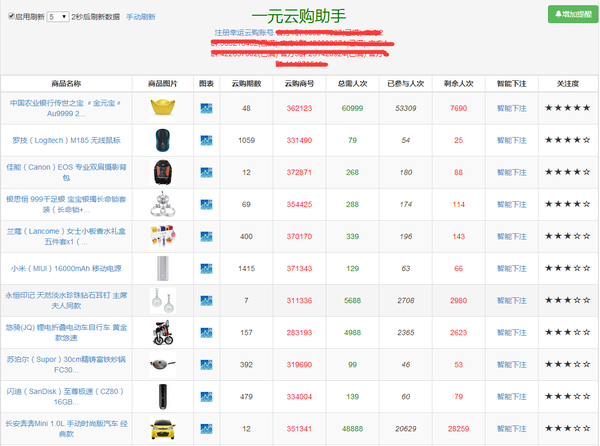Open chart icon for 永恒印记 earrings row
The height and width of the screenshot is (446, 600).
coord(206,301)
